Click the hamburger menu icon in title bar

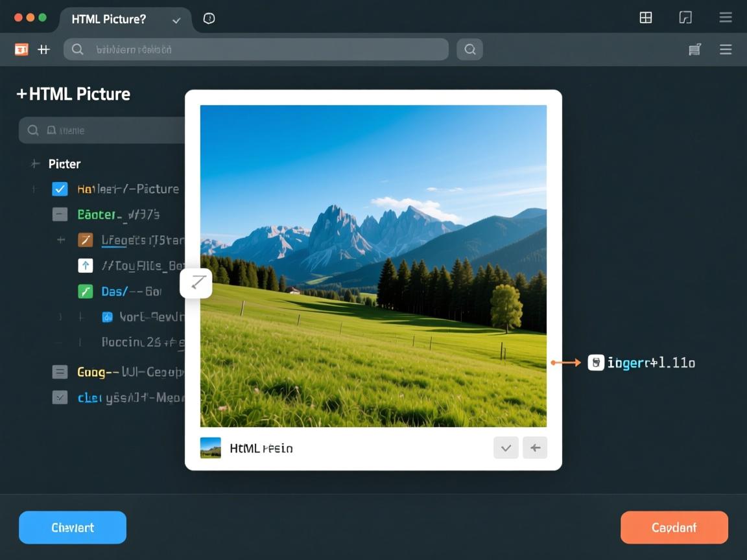726,18
